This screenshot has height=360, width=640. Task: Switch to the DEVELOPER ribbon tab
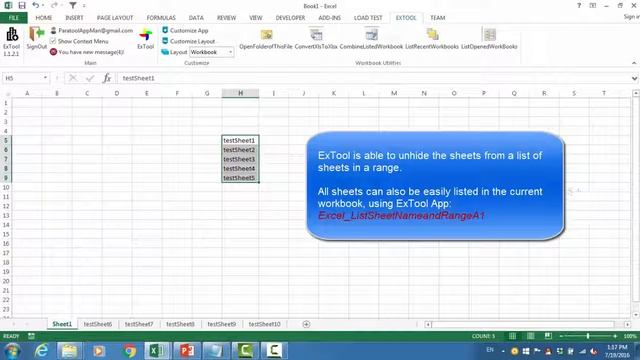pos(290,18)
